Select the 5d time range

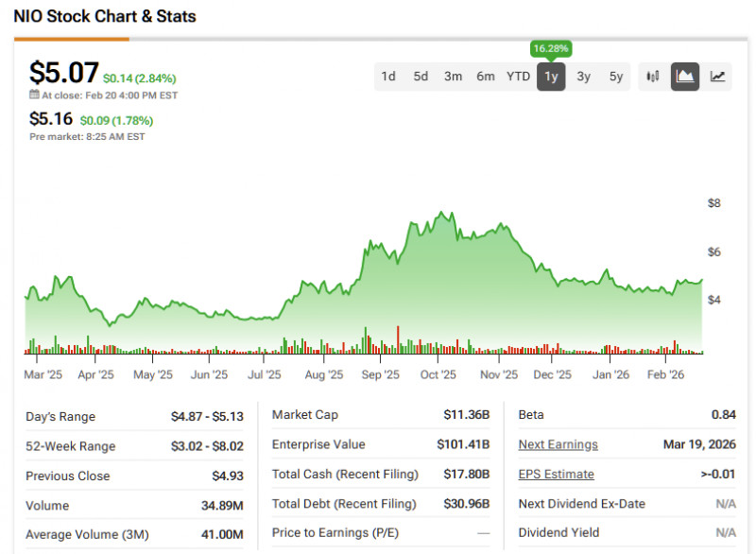coord(421,77)
